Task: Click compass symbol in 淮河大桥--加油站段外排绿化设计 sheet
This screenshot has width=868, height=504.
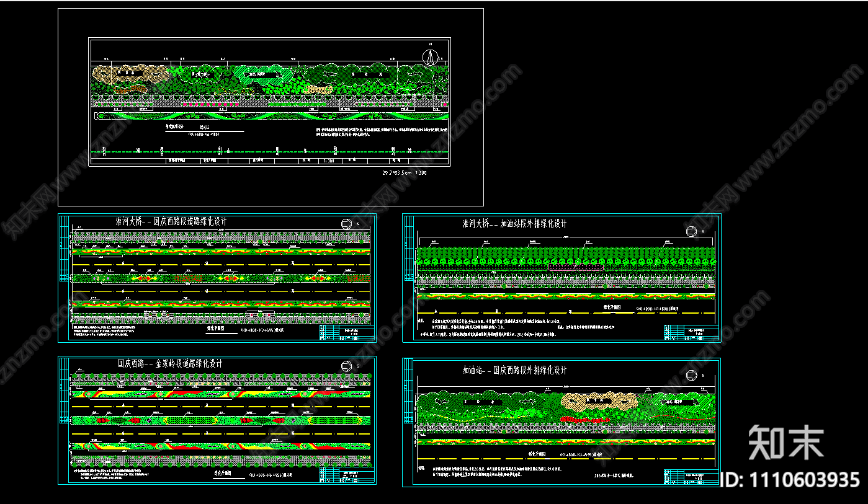Action: tap(690, 231)
